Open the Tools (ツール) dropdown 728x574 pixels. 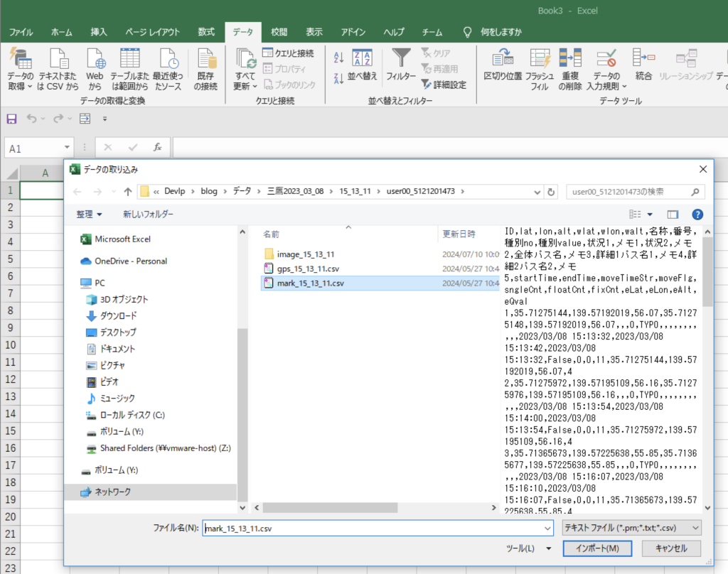point(529,548)
